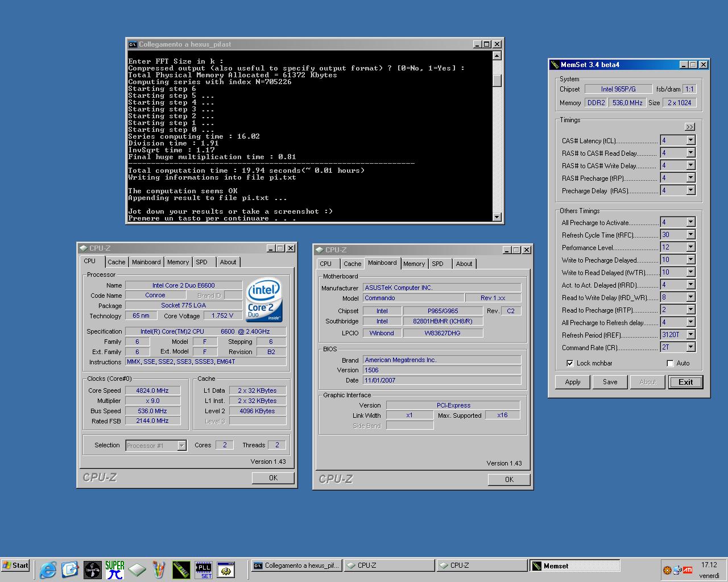728x582 pixels.
Task: Click the Rated FSB value 2144.0 MHz
Action: pos(152,421)
